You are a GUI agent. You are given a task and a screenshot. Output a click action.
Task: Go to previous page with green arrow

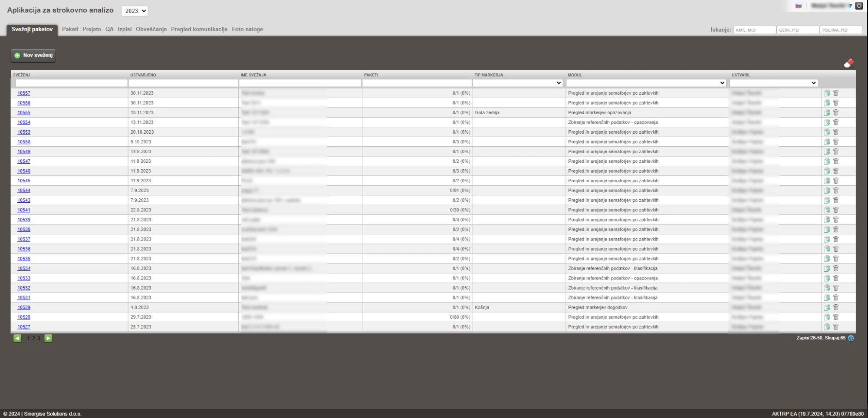[17, 338]
